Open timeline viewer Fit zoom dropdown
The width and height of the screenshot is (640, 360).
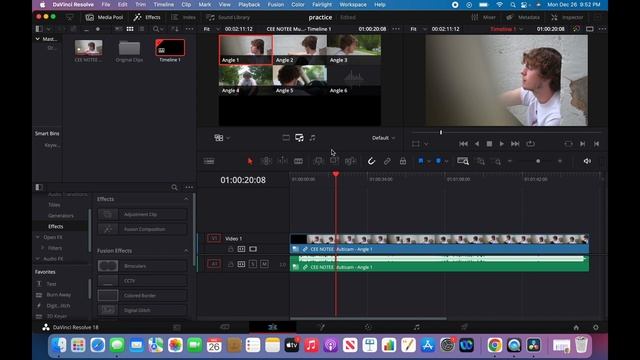[418, 29]
